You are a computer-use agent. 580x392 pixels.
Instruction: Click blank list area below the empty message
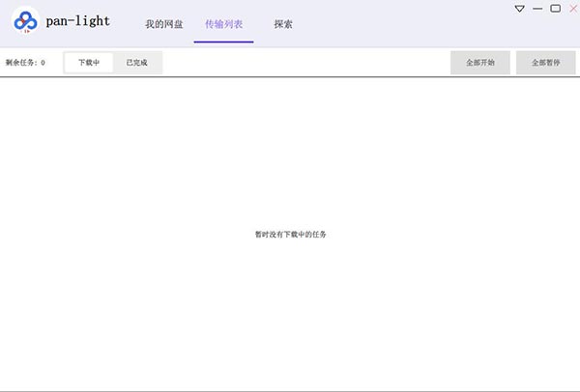point(290,319)
